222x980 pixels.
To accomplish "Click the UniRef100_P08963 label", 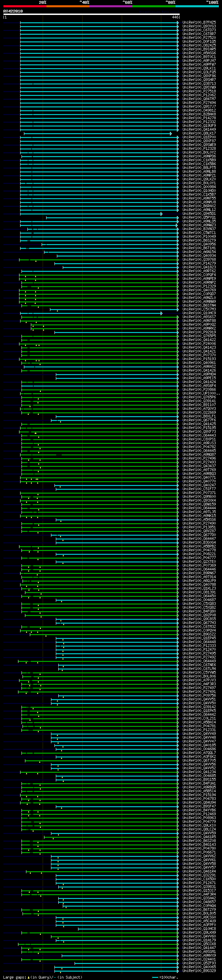I will coord(199,818).
